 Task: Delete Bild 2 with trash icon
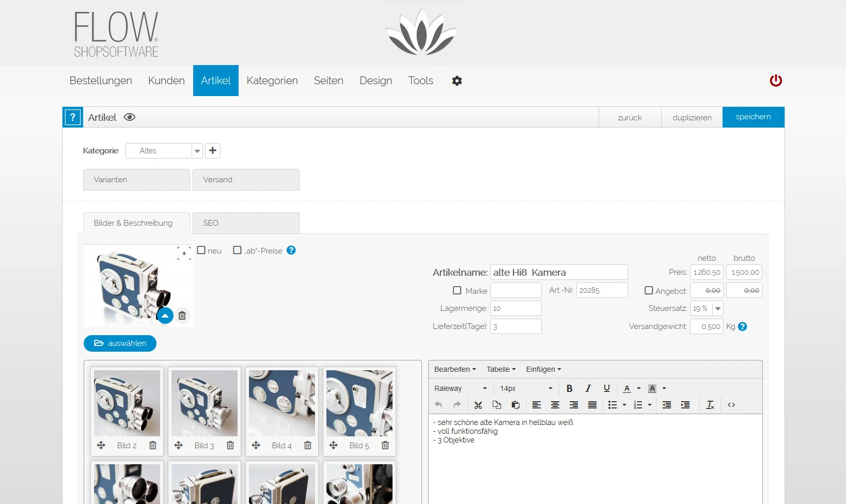point(153,445)
